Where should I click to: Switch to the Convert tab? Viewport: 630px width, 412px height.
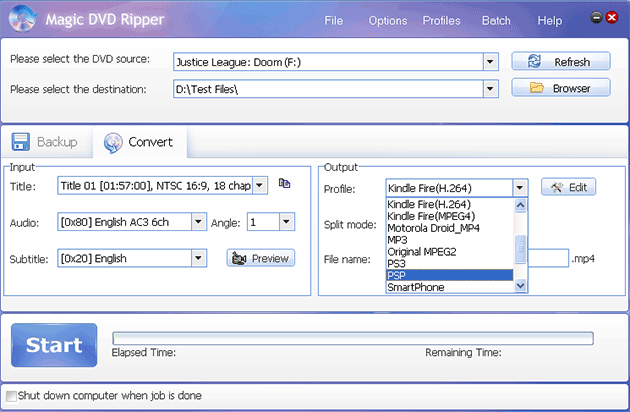[139, 142]
